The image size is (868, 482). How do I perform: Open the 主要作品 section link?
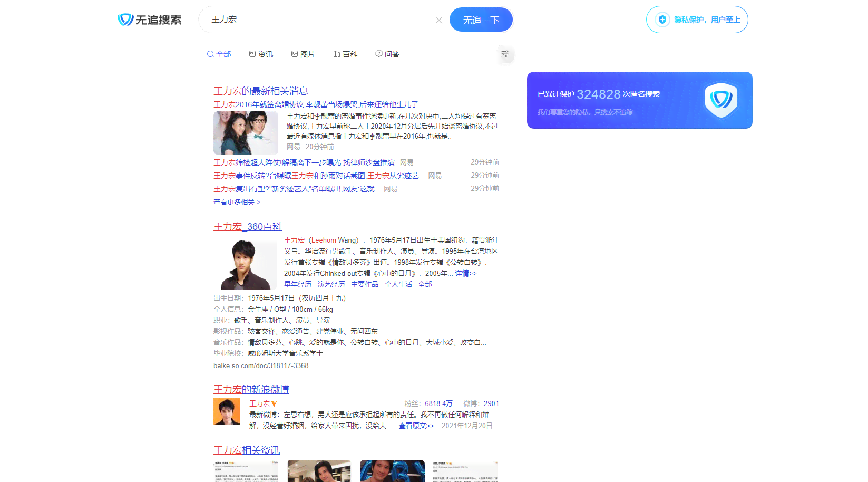(365, 284)
